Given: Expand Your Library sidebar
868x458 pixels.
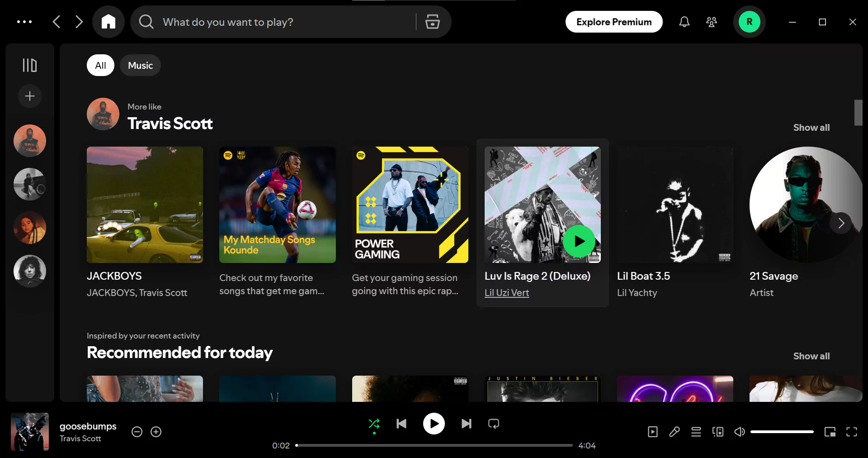Looking at the screenshot, I should pyautogui.click(x=30, y=65).
